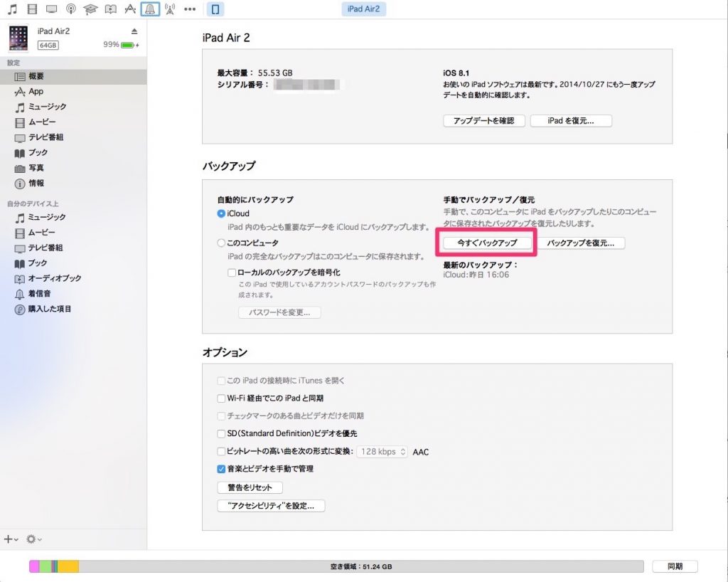Click the 同期 sync button
This screenshot has width=728, height=582.
tap(675, 566)
